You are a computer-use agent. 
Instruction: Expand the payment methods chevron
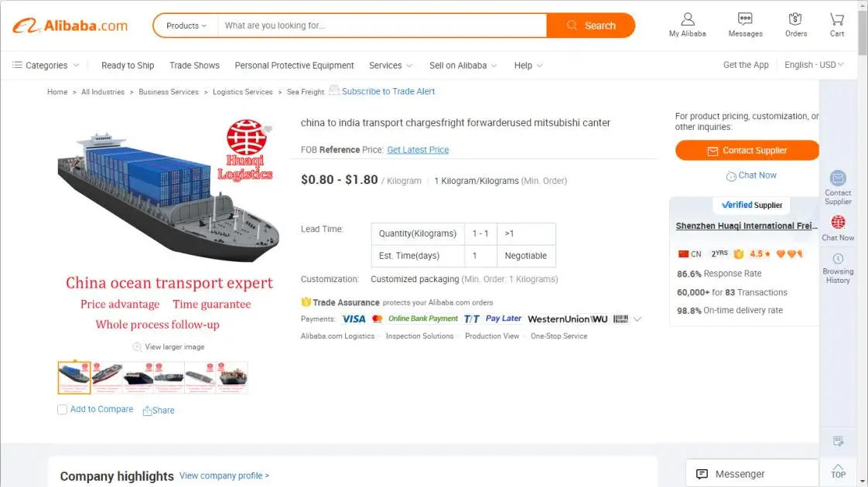pyautogui.click(x=637, y=319)
